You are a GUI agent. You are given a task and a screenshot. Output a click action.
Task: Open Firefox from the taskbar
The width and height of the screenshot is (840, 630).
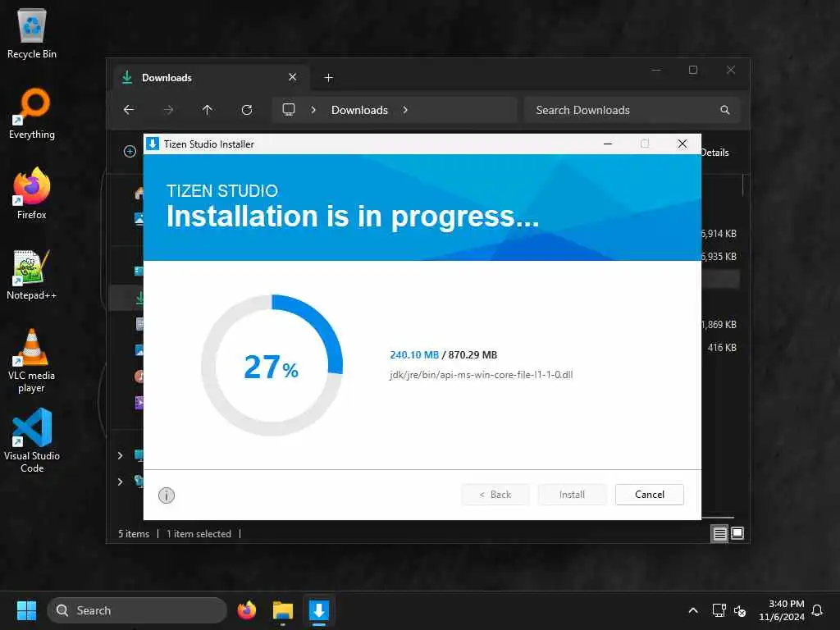point(246,610)
